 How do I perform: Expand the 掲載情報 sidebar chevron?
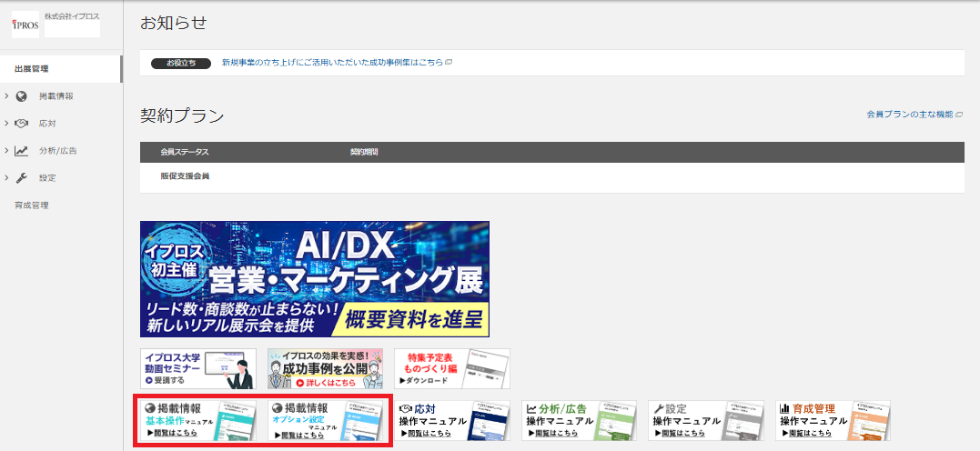(x=6, y=95)
